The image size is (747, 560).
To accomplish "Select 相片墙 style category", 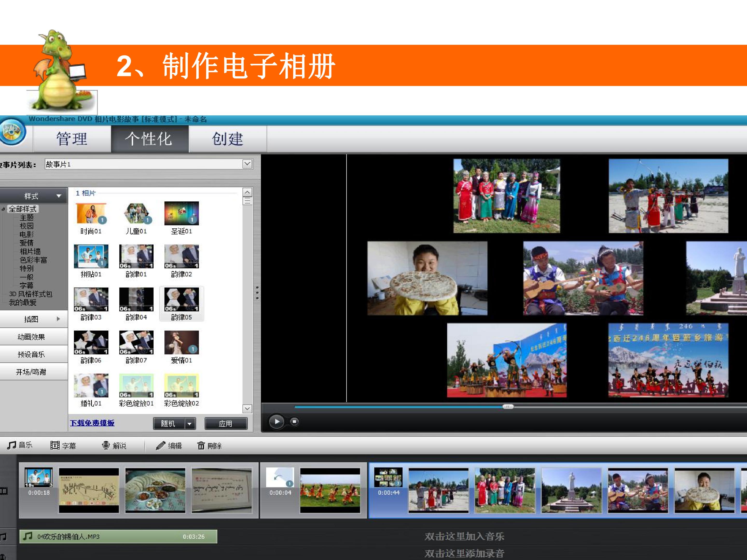I will click(30, 251).
